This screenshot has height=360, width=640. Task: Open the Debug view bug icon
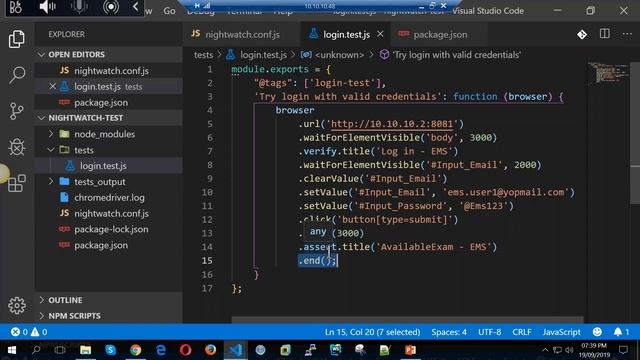click(17, 147)
